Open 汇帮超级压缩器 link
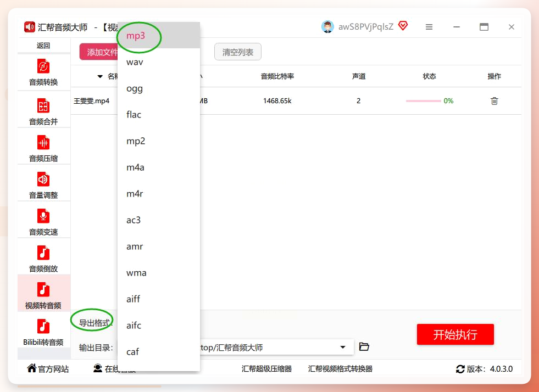 point(266,368)
